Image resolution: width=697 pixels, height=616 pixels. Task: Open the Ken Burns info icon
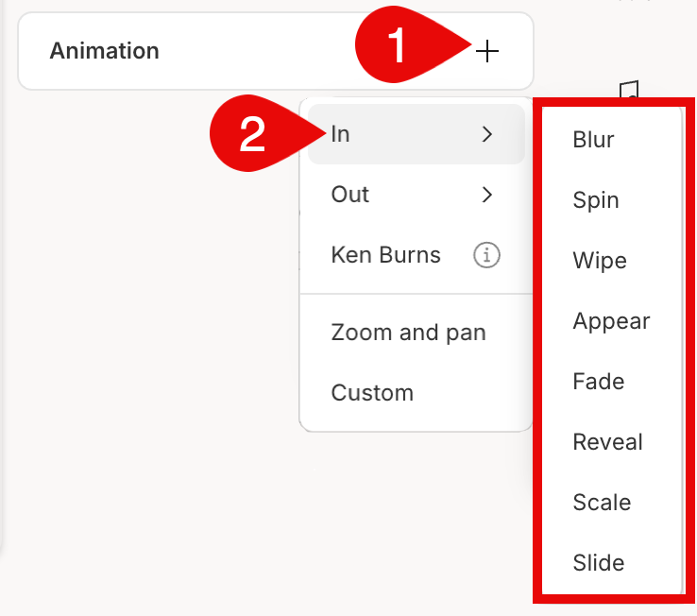click(x=486, y=255)
